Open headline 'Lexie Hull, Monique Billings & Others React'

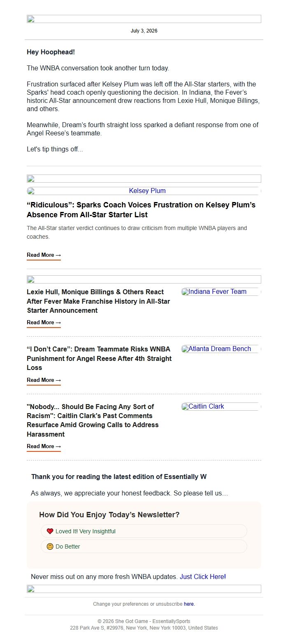(x=98, y=301)
